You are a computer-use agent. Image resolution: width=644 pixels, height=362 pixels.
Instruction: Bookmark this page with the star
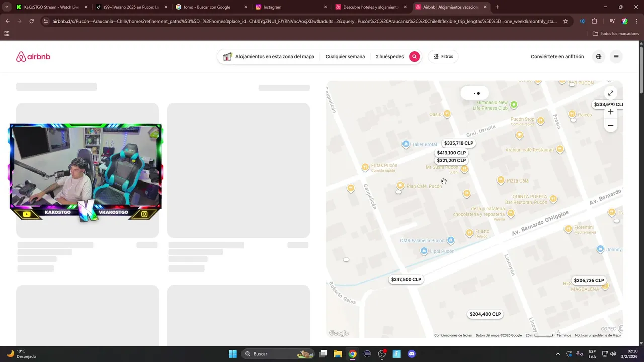pyautogui.click(x=566, y=21)
